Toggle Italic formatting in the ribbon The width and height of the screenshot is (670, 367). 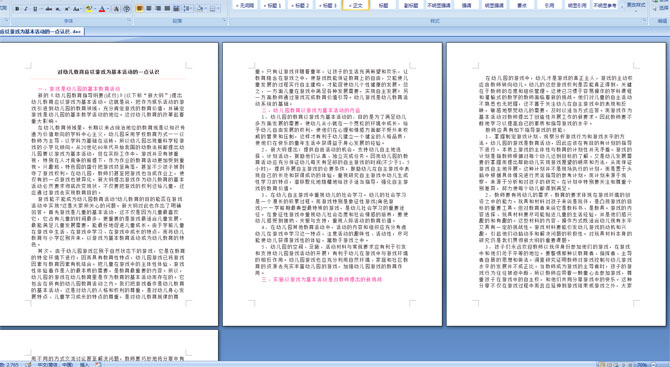[26, 9]
